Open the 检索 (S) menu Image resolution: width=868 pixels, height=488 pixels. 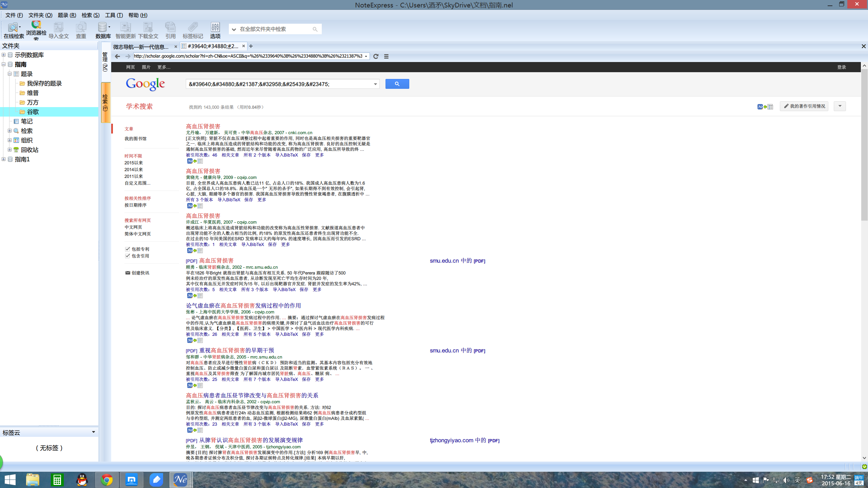(91, 15)
